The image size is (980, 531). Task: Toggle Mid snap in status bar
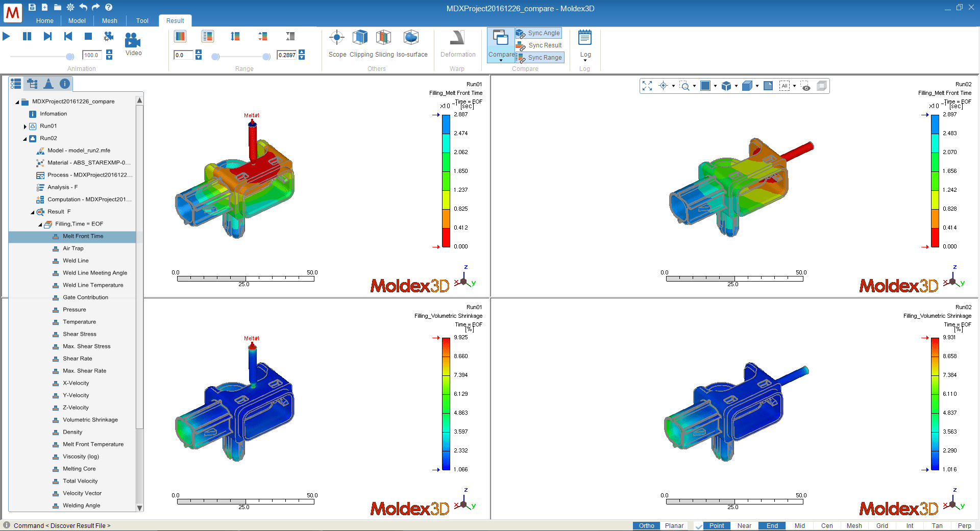pos(799,526)
